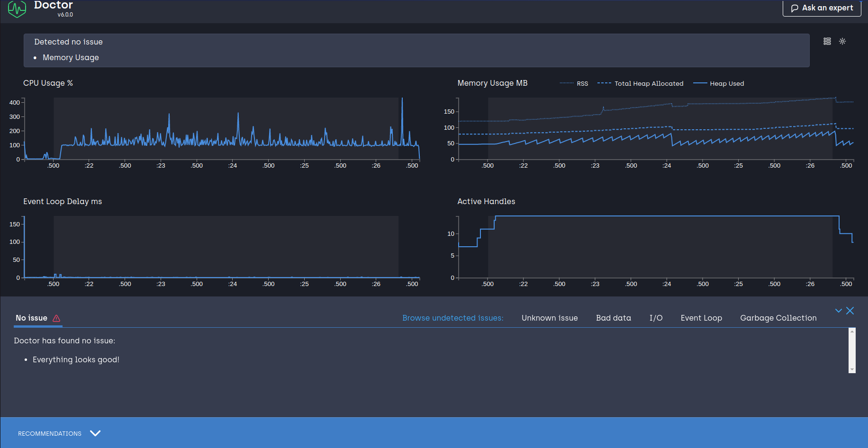
Task: Click scrollbar up arrow in issue panel
Action: coord(852,332)
